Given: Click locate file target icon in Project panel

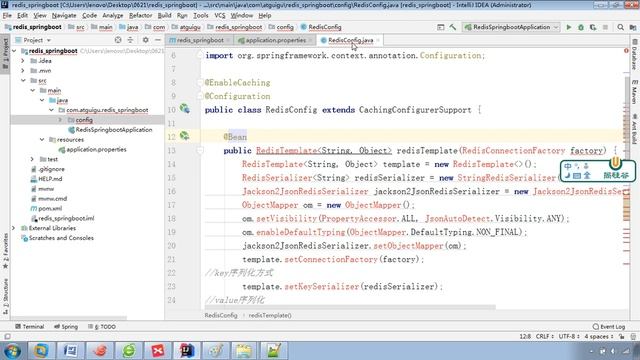Looking at the screenshot, I should 118,40.
